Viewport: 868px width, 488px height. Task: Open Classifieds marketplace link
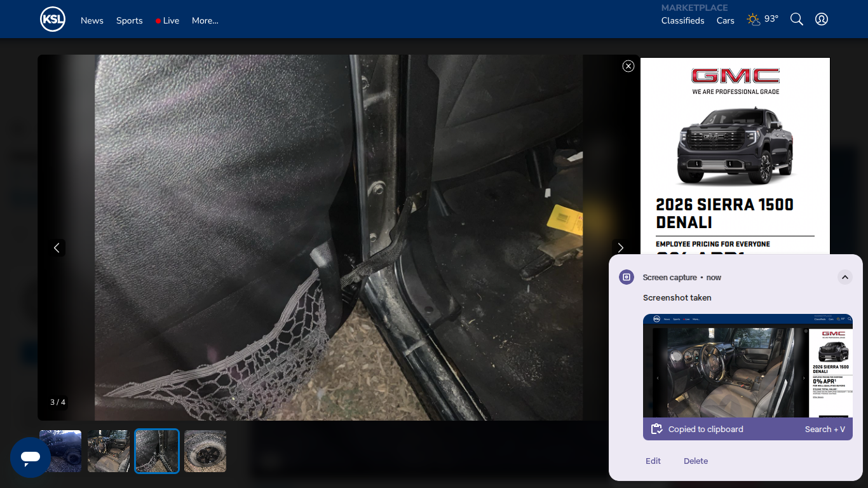[x=682, y=20]
